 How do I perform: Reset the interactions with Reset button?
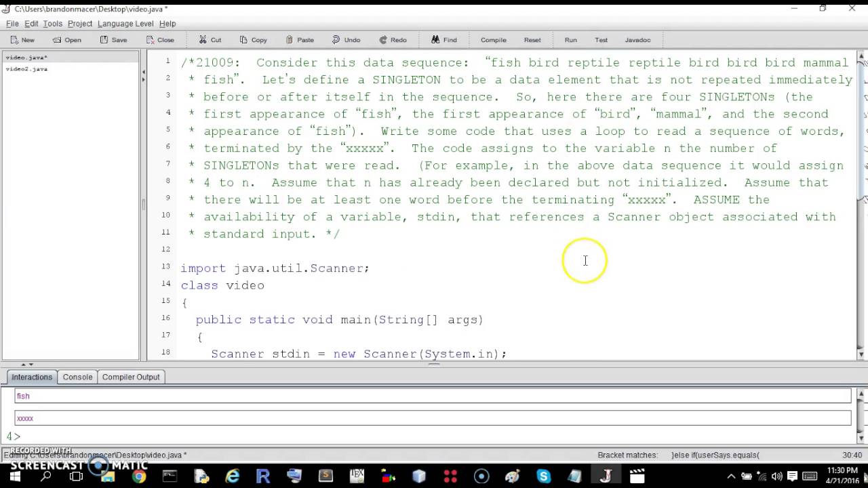(532, 40)
